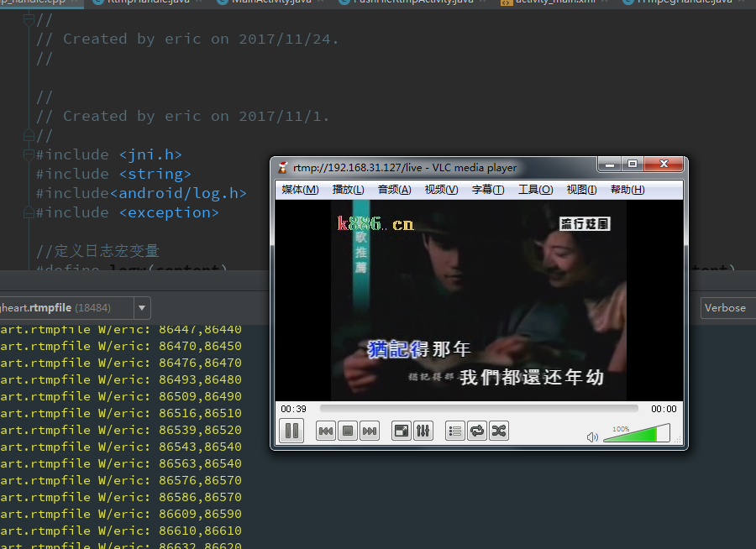Viewport: 756px width, 549px height.
Task: Toggle loop mode in VLC
Action: tap(477, 431)
